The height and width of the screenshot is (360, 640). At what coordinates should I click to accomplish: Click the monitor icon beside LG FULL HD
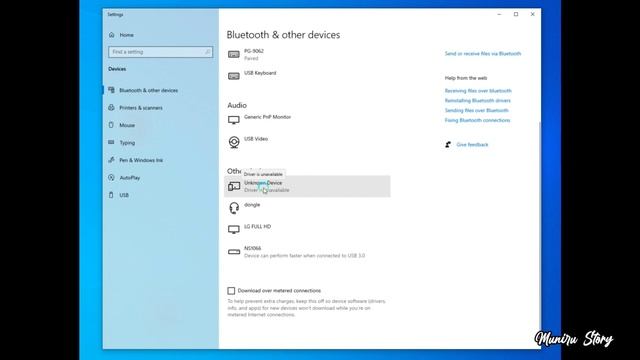click(x=234, y=229)
